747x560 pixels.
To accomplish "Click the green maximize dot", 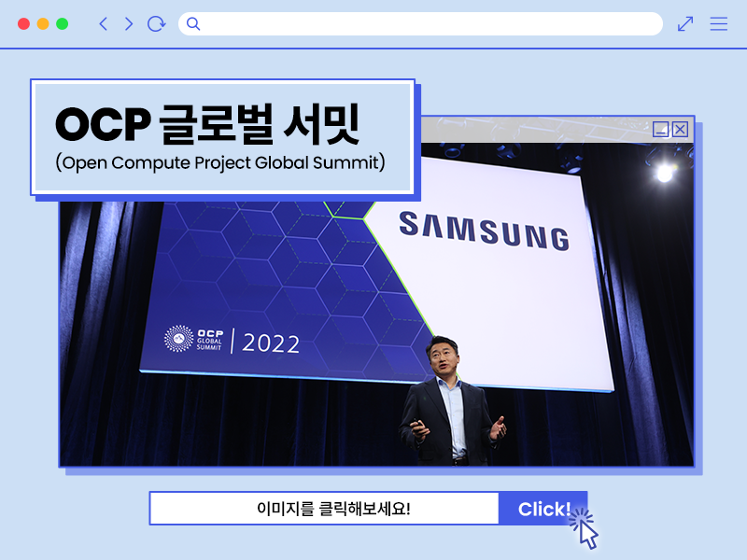I will [62, 24].
